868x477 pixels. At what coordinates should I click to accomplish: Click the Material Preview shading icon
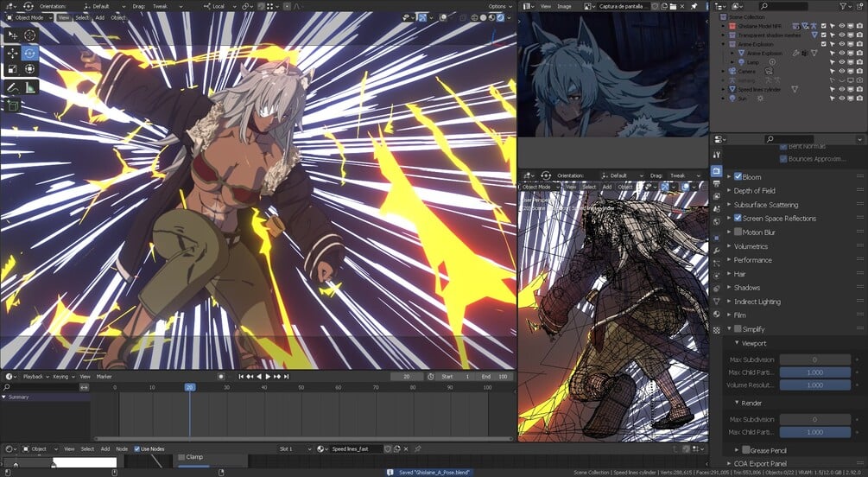[491, 18]
